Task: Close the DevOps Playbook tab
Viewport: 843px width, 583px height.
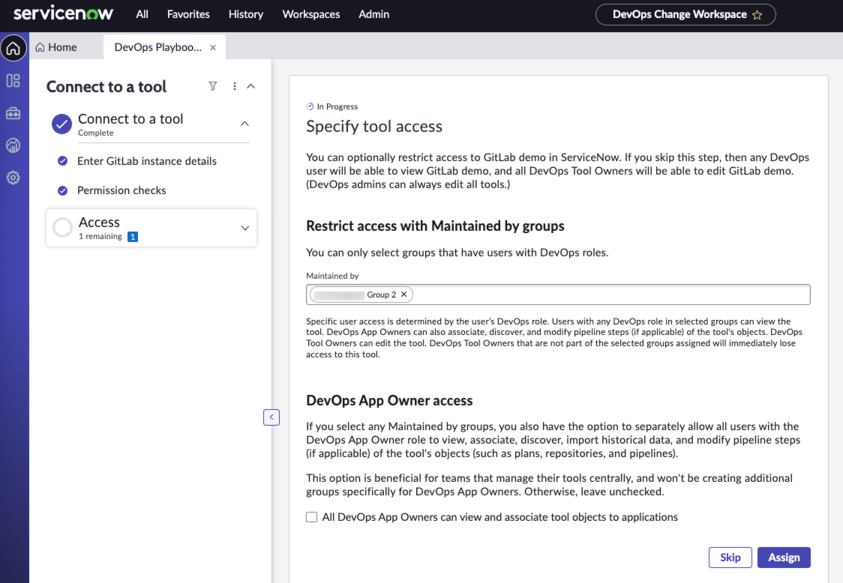Action: 213,47
